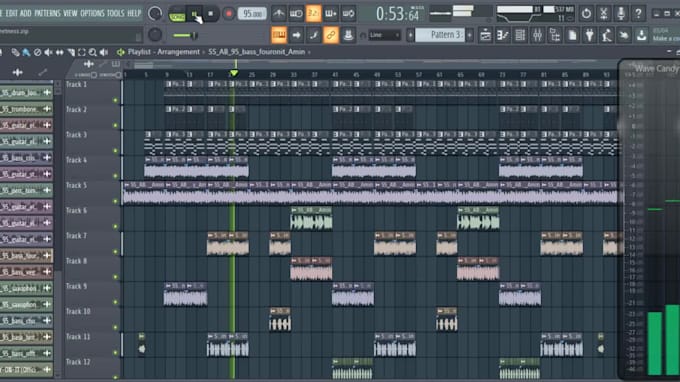The width and height of the screenshot is (680, 382).
Task: Open the Pattern 3 selector
Action: tap(440, 35)
